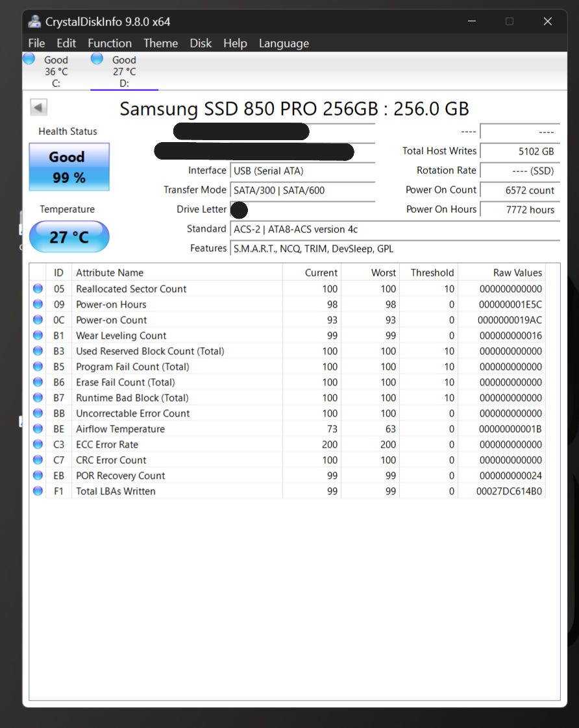This screenshot has width=579, height=728.
Task: Click raw value 0000000019AC
Action: (x=510, y=320)
